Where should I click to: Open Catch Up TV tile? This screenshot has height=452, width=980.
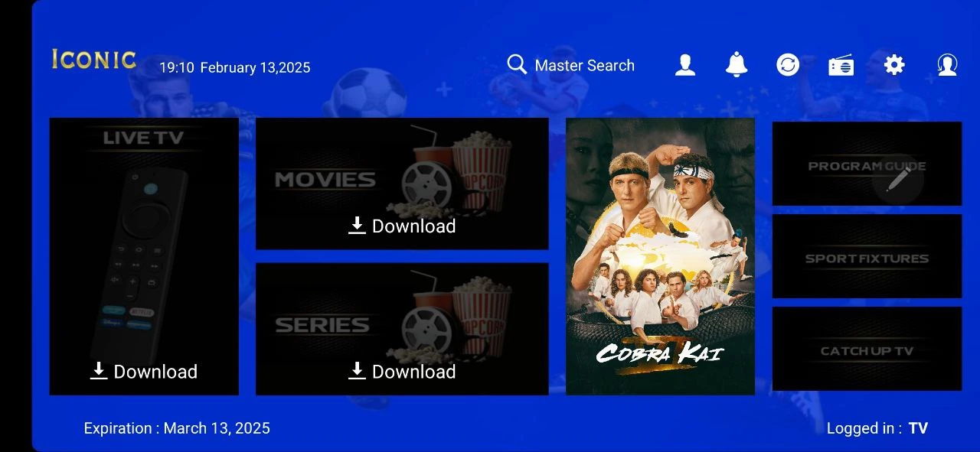[x=867, y=349]
